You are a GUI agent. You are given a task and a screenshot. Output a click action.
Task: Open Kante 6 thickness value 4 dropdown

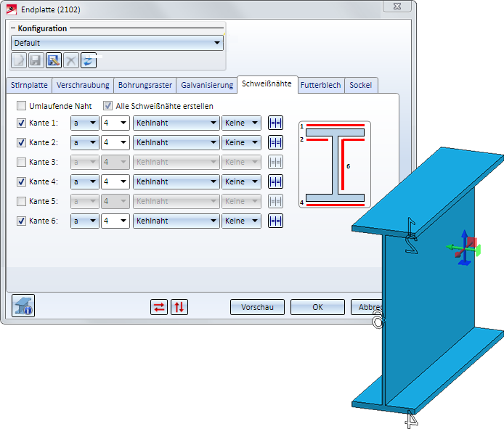[x=115, y=221]
